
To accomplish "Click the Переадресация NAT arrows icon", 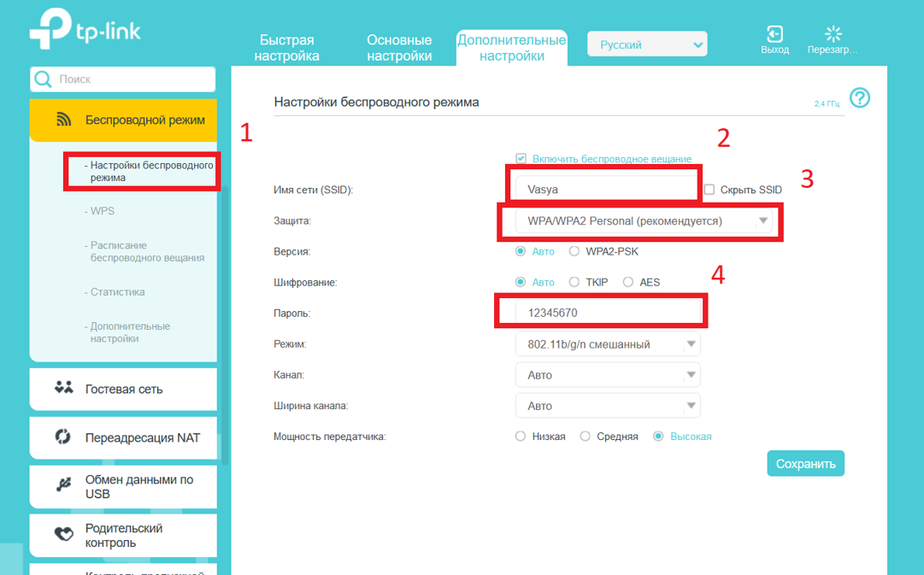I will point(63,437).
